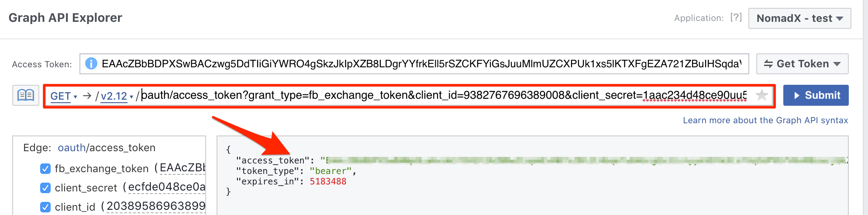The width and height of the screenshot is (868, 215).
Task: Click the Get Token swap arrows icon
Action: tap(768, 64)
